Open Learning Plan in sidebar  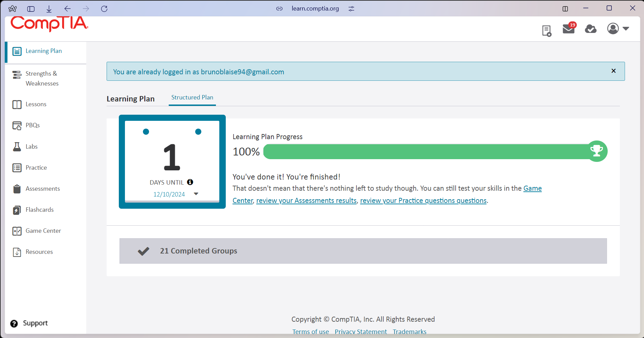point(43,51)
